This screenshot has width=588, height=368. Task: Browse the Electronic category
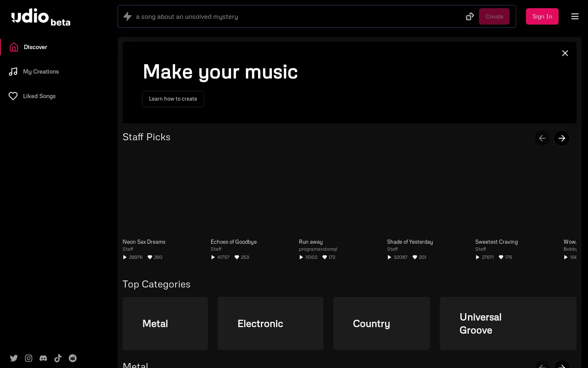pos(270,323)
